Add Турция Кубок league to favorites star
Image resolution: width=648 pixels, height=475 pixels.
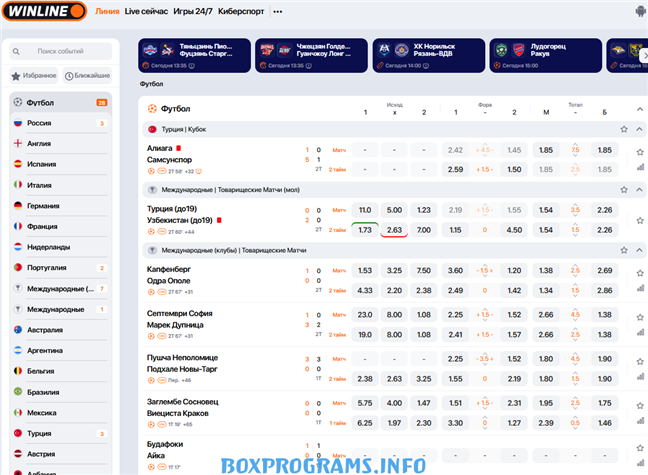pos(624,130)
